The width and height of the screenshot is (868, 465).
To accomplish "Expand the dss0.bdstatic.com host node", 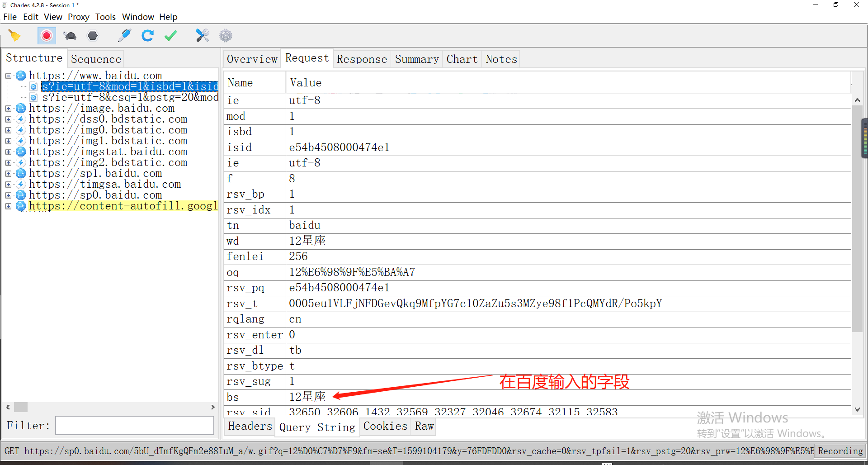I will coord(8,119).
